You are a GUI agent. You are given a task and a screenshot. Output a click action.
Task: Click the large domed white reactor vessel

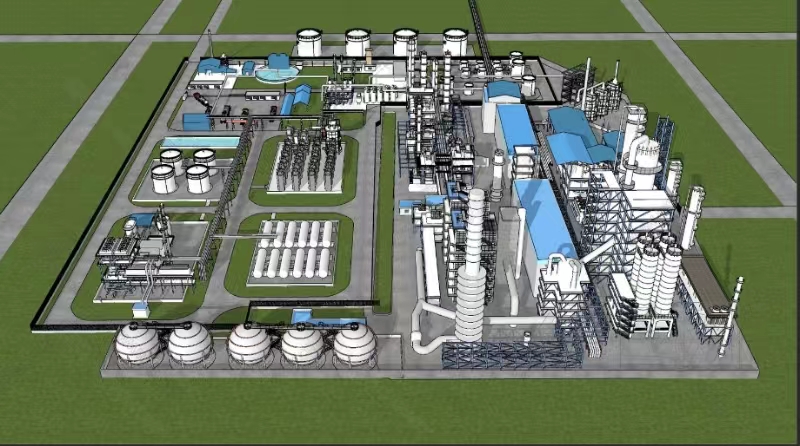click(638, 160)
